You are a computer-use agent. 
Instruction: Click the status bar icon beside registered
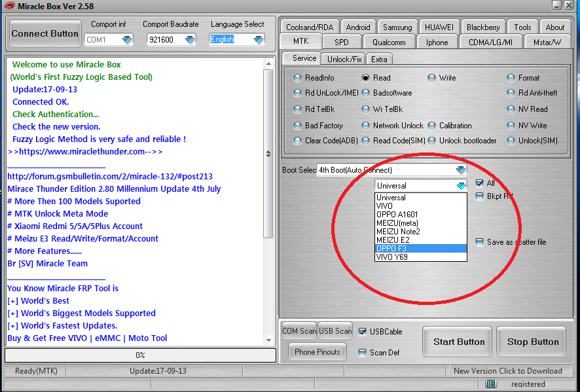(x=491, y=384)
